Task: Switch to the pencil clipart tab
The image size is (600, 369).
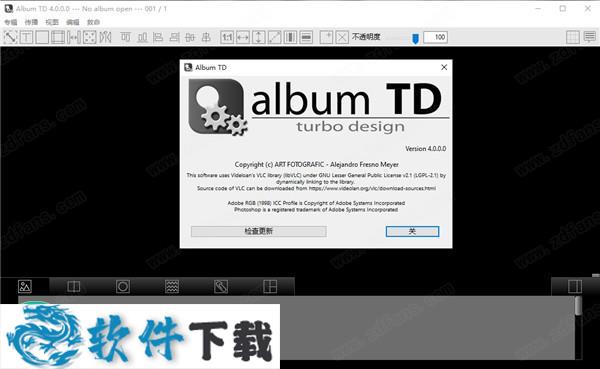Action: [x=221, y=286]
